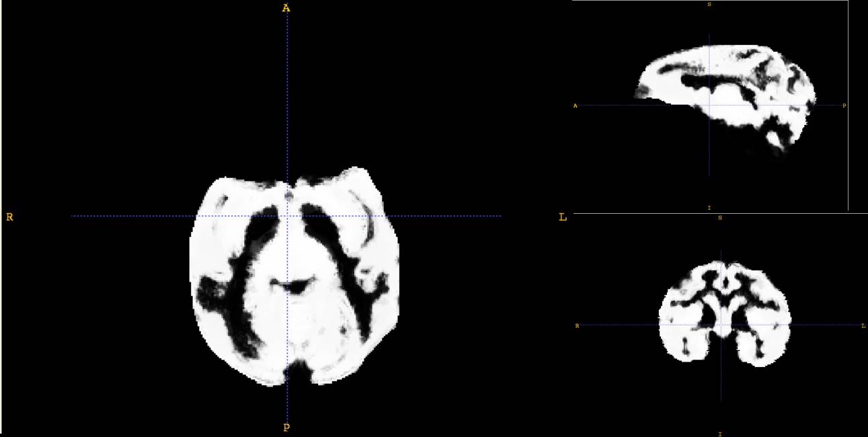Click the crosshair intersection in the axial view

click(x=287, y=216)
